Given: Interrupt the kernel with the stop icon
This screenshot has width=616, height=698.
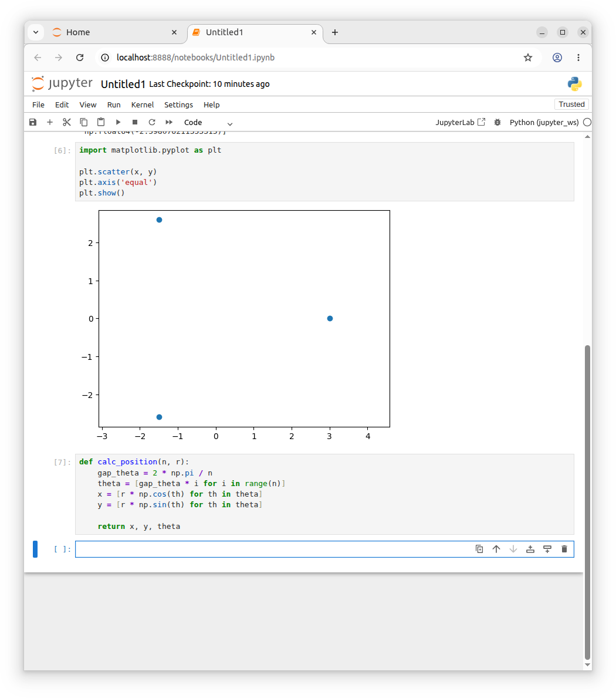Looking at the screenshot, I should pos(135,122).
